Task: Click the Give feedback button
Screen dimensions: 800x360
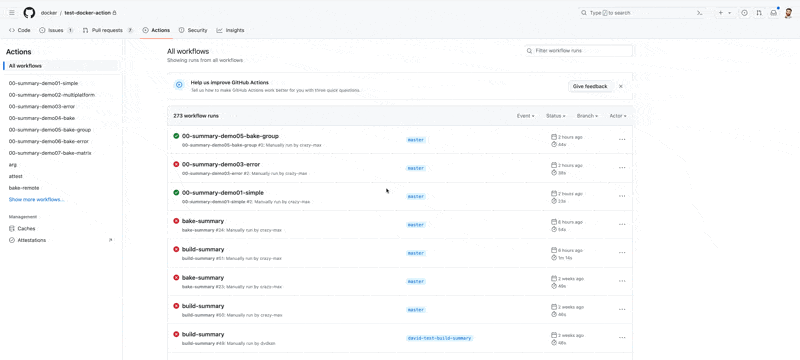Action: [590, 86]
